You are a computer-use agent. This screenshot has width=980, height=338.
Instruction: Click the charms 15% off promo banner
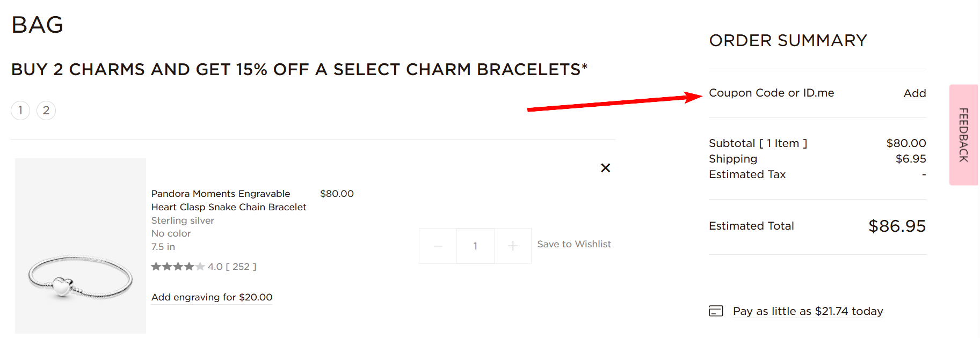click(299, 69)
